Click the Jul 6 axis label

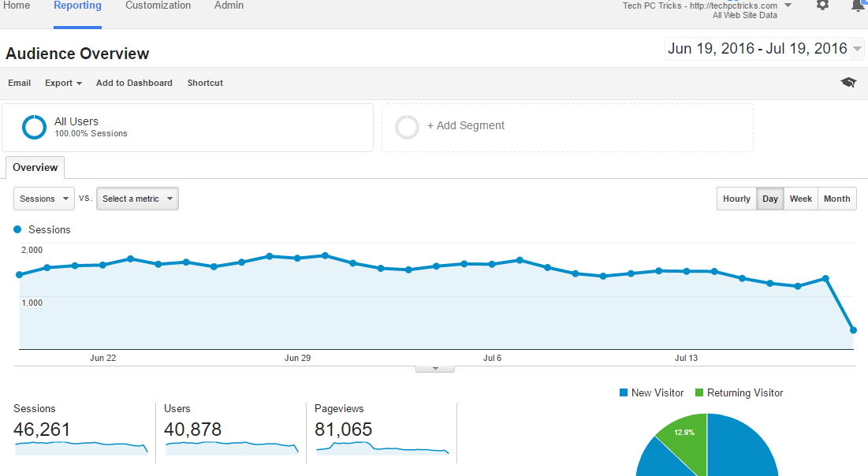pyautogui.click(x=492, y=358)
